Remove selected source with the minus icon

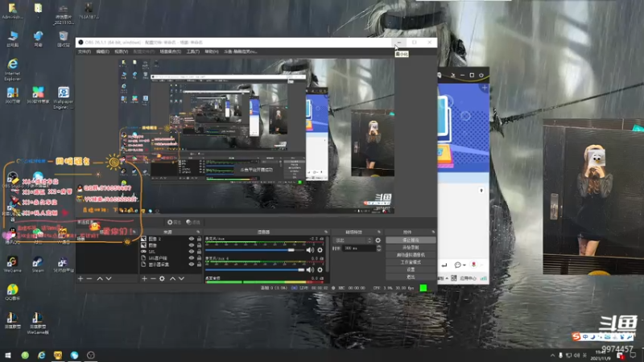(153, 278)
